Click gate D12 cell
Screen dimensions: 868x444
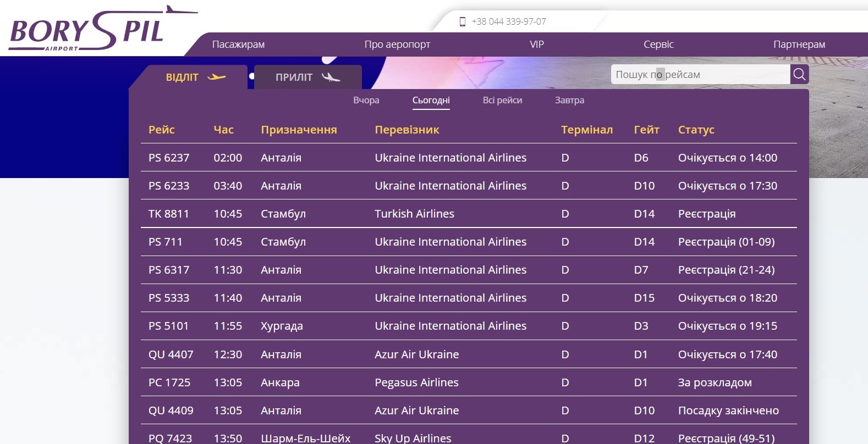(x=644, y=438)
